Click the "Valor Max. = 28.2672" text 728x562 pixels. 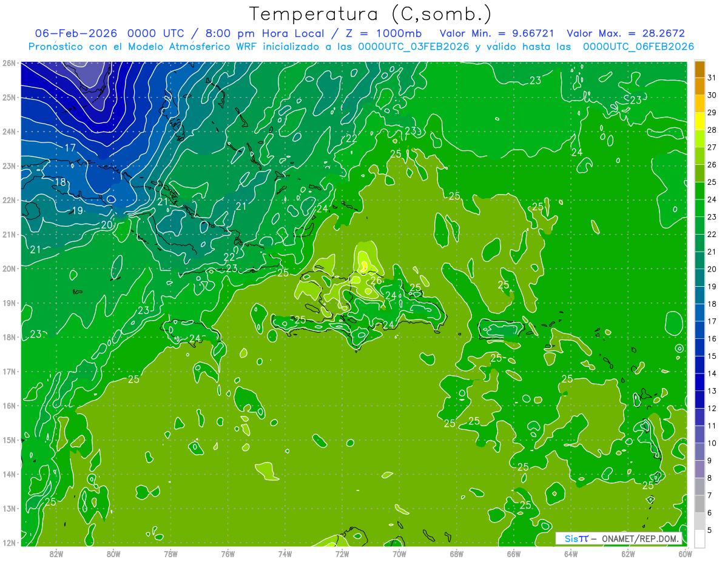(x=625, y=33)
